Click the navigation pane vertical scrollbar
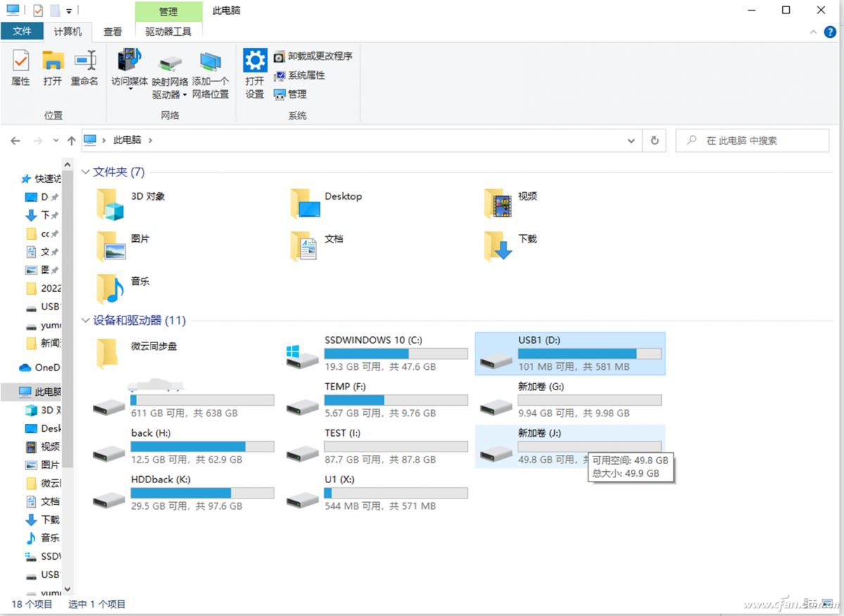Viewport: 844px width, 616px height. click(68, 316)
